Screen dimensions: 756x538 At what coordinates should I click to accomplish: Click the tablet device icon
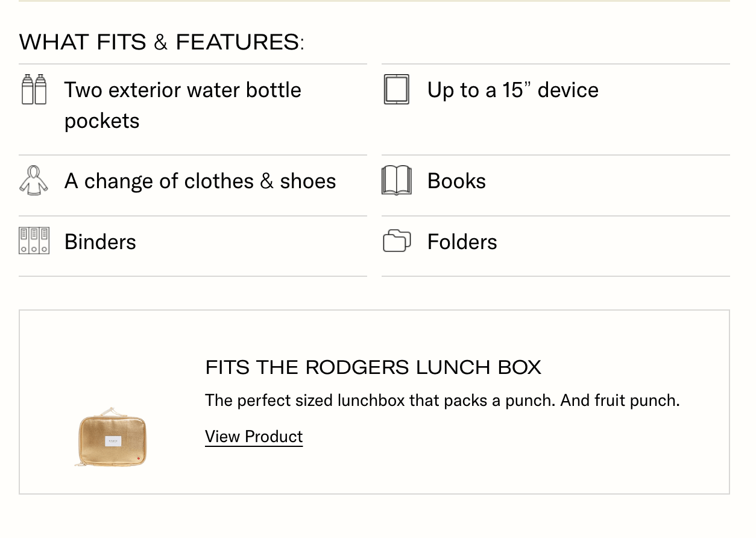pos(396,89)
